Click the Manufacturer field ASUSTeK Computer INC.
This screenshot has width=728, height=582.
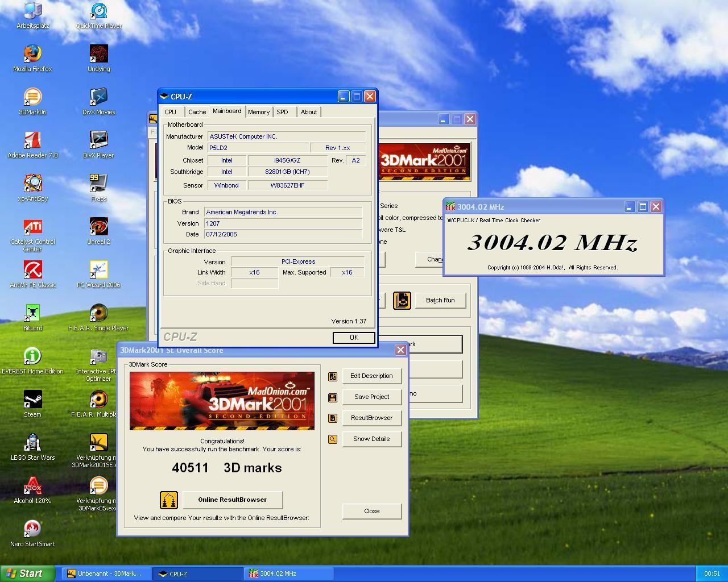pyautogui.click(x=286, y=136)
